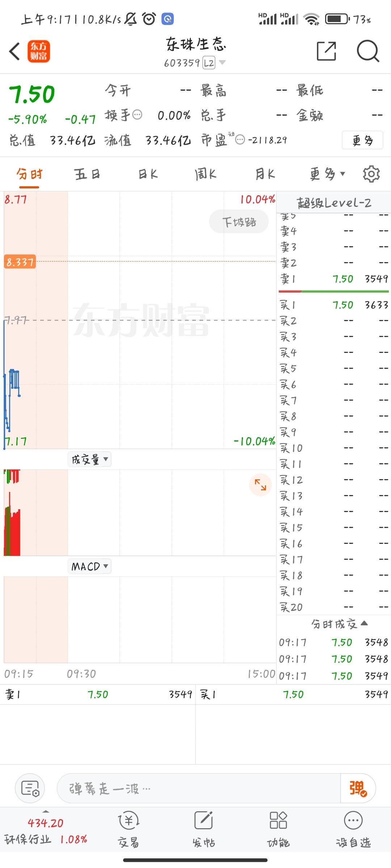Tap the 买10 order book row
This screenshot has height=868, width=391.
[x=334, y=448]
